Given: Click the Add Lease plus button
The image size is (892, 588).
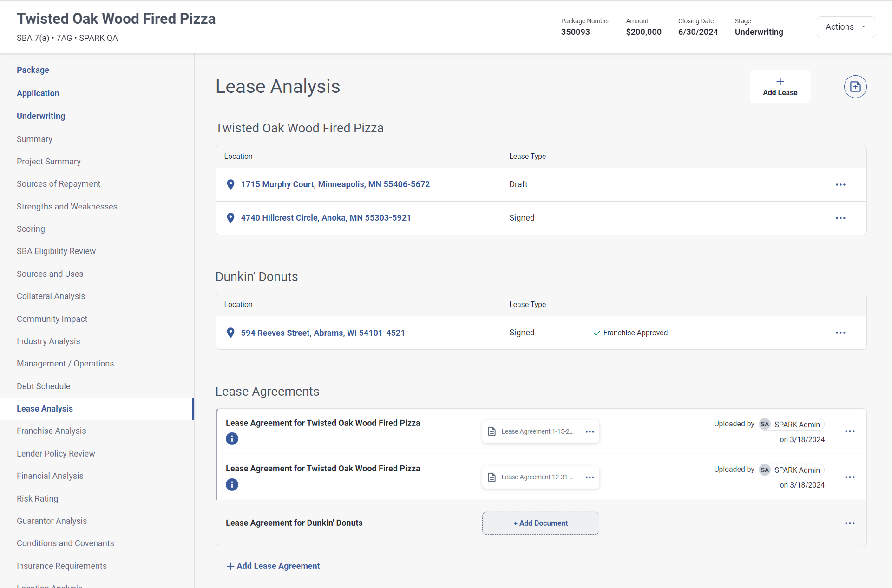Looking at the screenshot, I should (780, 86).
